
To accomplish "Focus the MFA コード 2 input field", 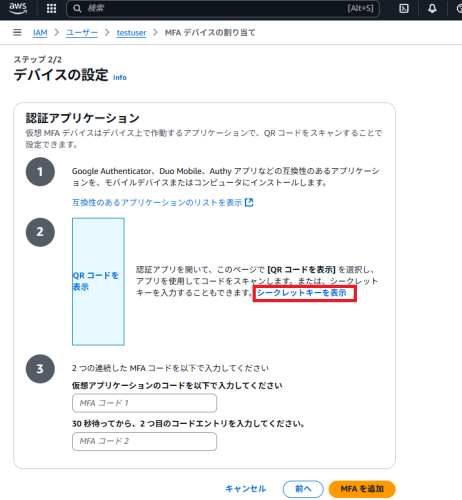I will pyautogui.click(x=144, y=441).
